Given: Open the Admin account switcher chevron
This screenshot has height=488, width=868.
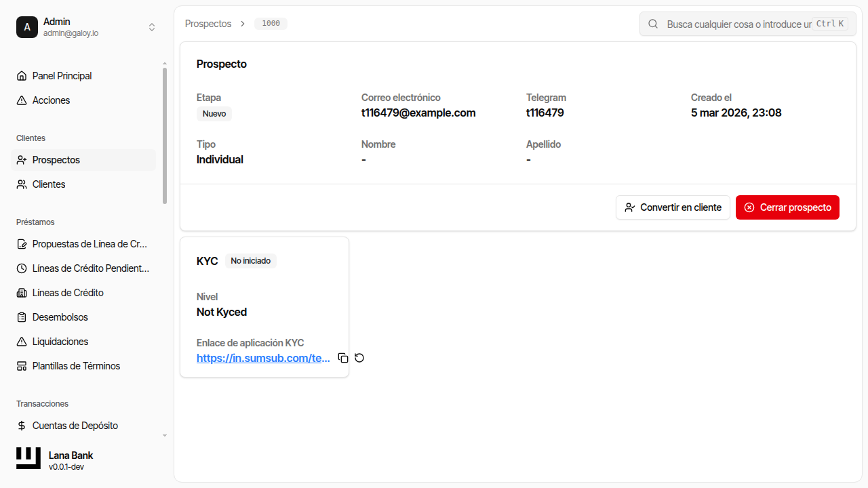Looking at the screenshot, I should pyautogui.click(x=152, y=27).
